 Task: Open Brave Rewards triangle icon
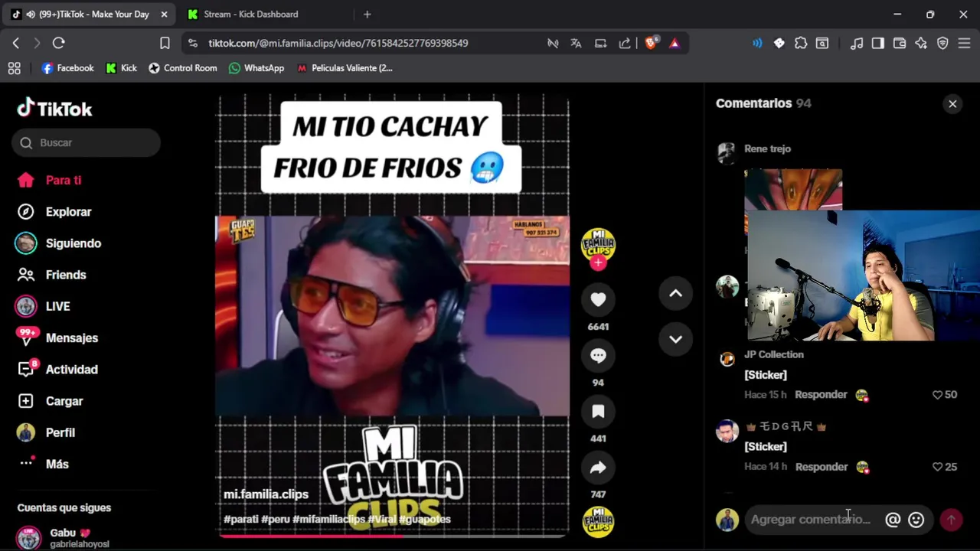tap(674, 44)
